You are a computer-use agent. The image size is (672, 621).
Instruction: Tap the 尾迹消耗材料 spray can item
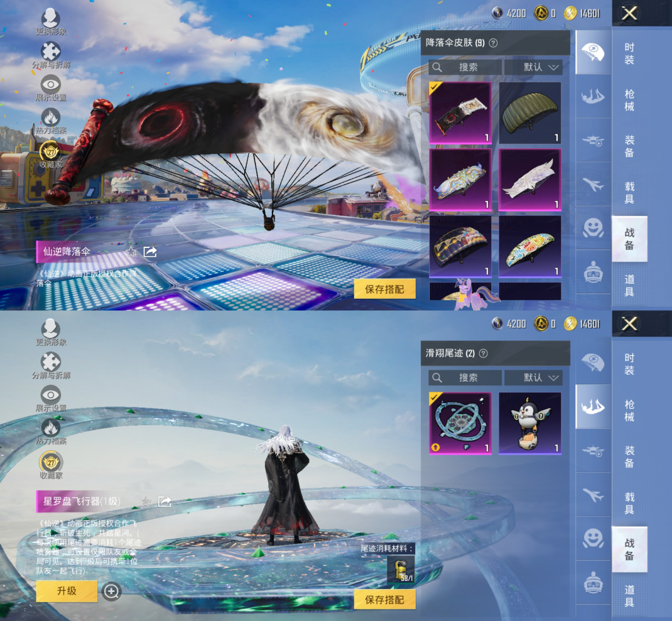pyautogui.click(x=401, y=569)
